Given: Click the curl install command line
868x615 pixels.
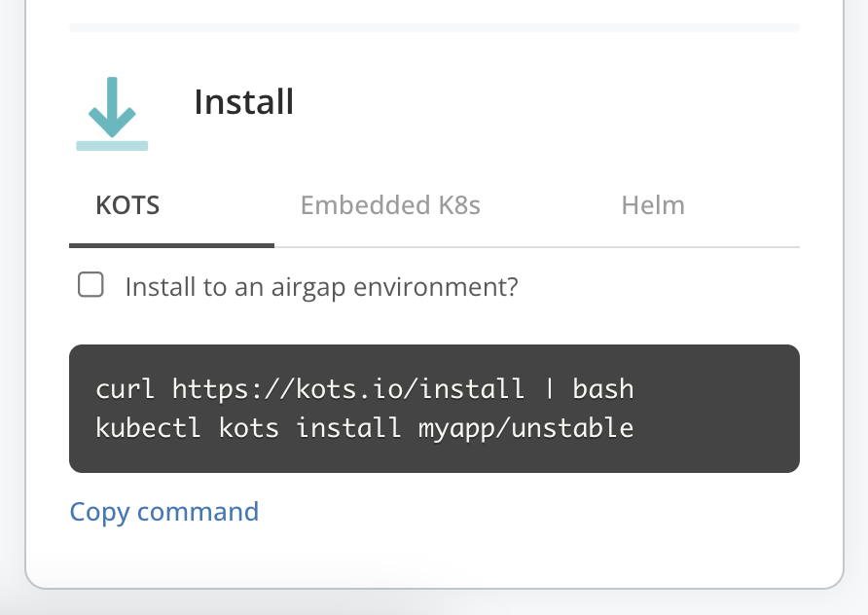Looking at the screenshot, I should point(364,390).
